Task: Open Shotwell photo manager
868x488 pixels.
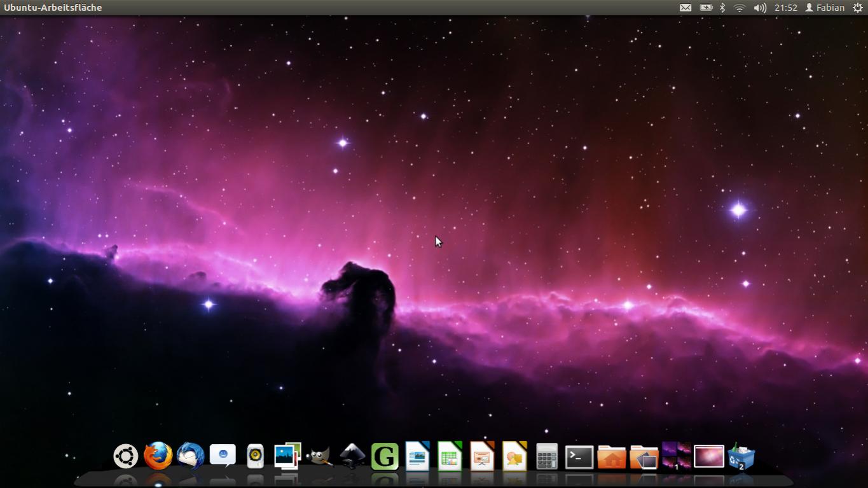Action: (286, 456)
